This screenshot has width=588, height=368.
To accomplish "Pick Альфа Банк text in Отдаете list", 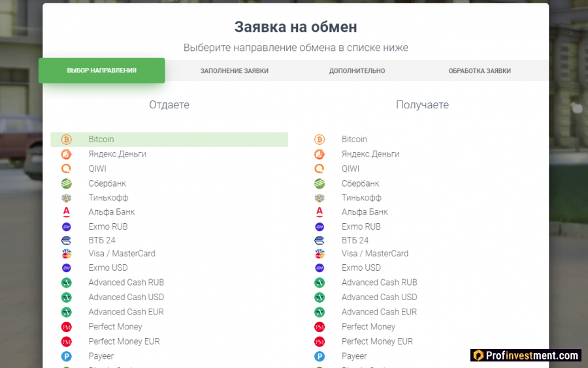I will coord(112,212).
